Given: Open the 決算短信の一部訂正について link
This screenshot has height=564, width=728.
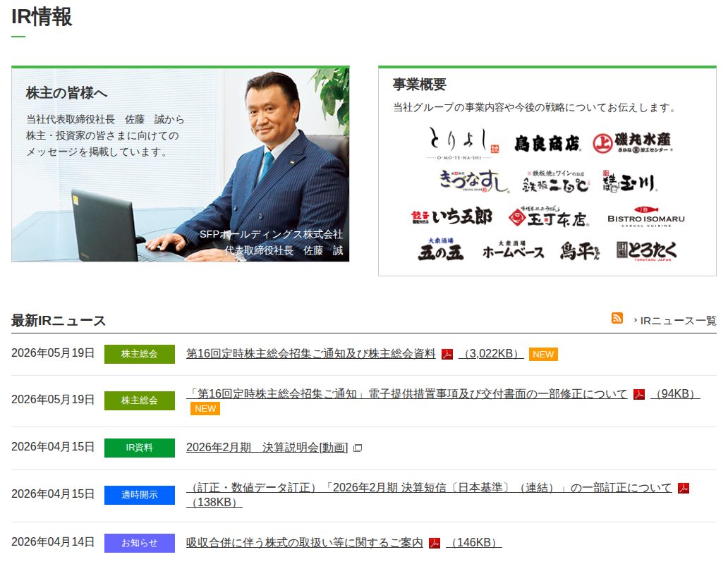Looking at the screenshot, I should point(429,488).
